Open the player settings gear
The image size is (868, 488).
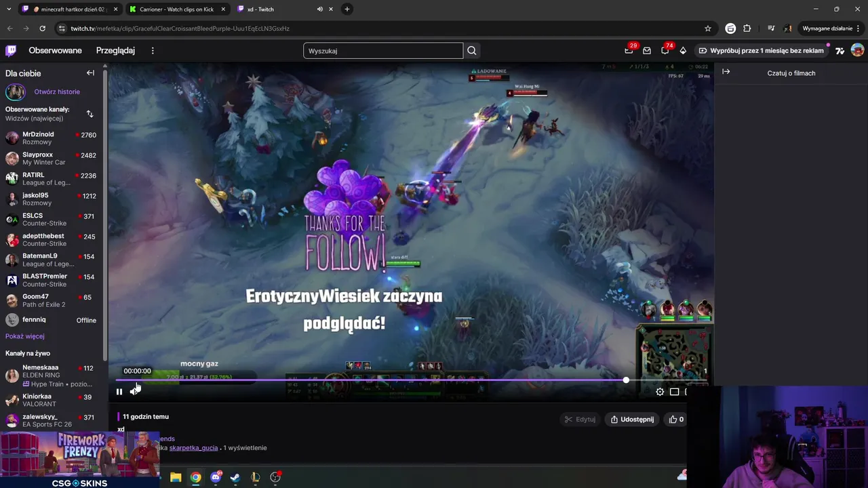660,392
